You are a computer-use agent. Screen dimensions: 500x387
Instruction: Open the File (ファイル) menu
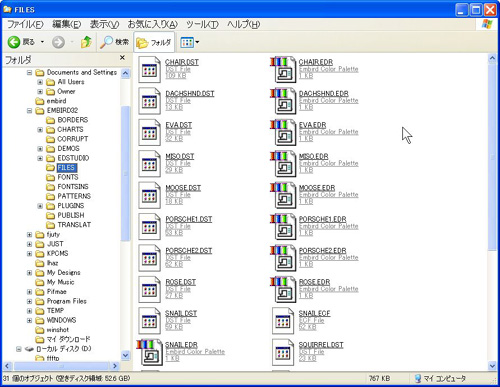pyautogui.click(x=25, y=24)
